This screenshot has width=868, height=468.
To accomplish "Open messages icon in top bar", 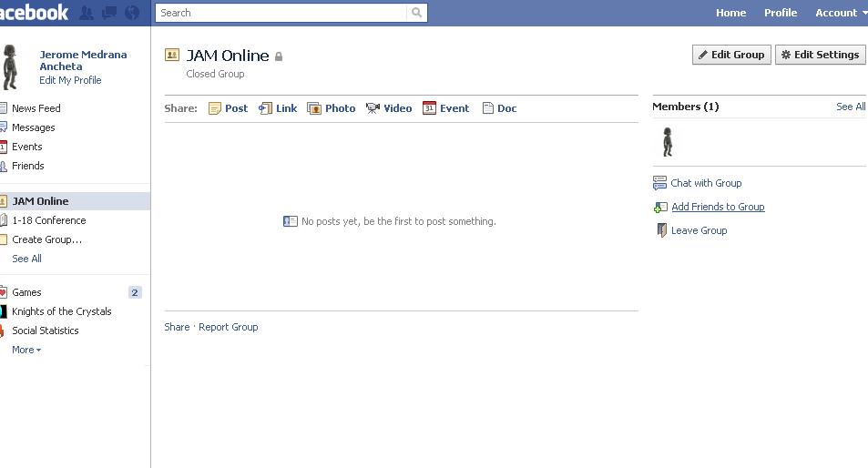I will 109,13.
